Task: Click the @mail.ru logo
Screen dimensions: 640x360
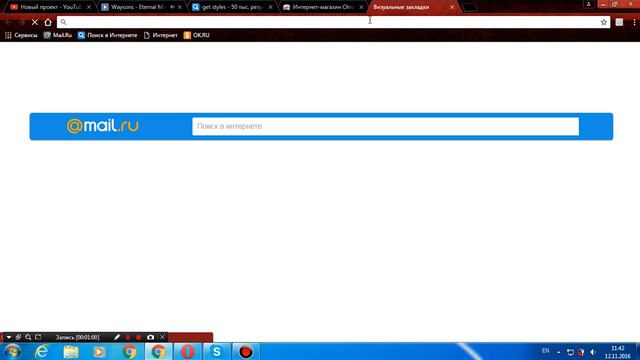Action: point(102,126)
